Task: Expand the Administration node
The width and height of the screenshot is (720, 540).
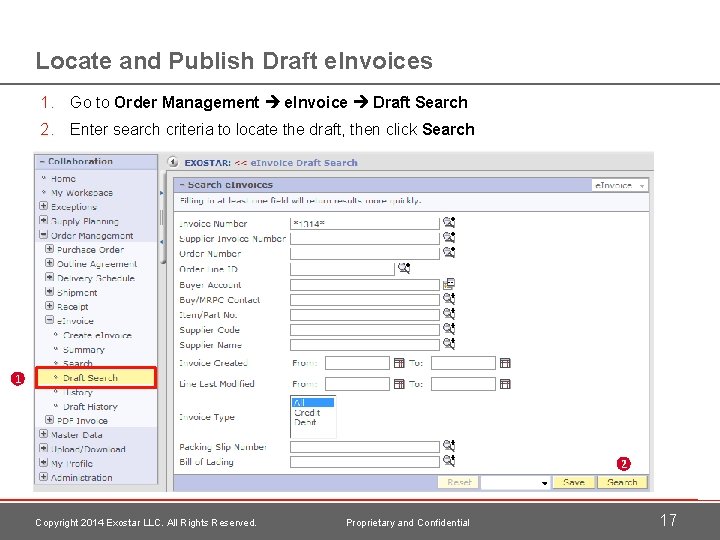Action: 44,477
